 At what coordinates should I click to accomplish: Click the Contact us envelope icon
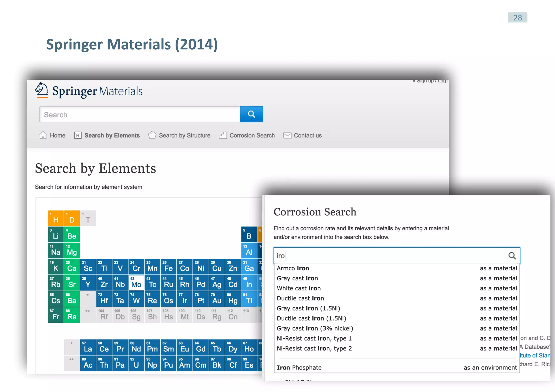click(287, 135)
